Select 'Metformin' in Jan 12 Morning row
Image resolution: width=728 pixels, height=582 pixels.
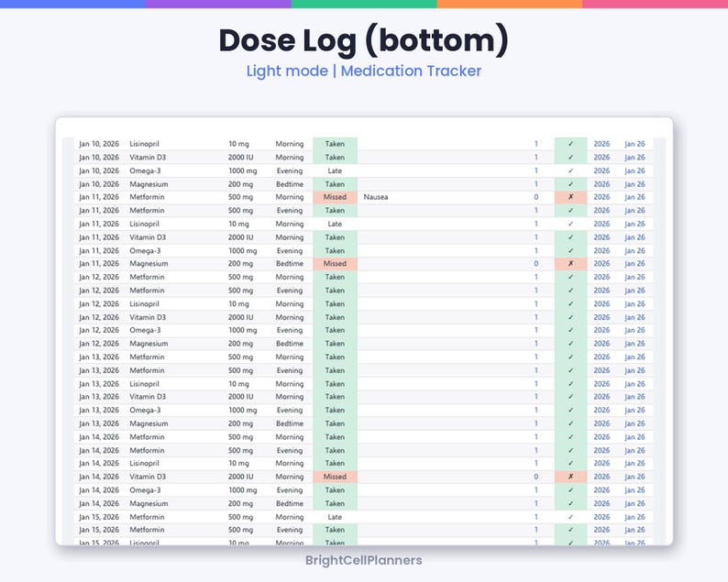coord(147,277)
